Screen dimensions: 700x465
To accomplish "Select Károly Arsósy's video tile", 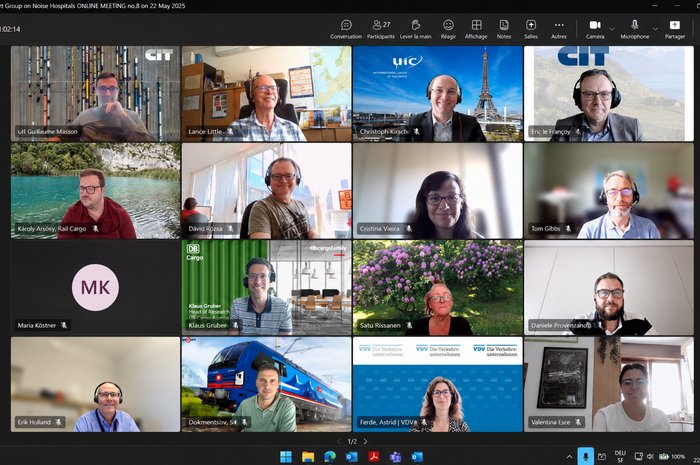I will pos(96,191).
